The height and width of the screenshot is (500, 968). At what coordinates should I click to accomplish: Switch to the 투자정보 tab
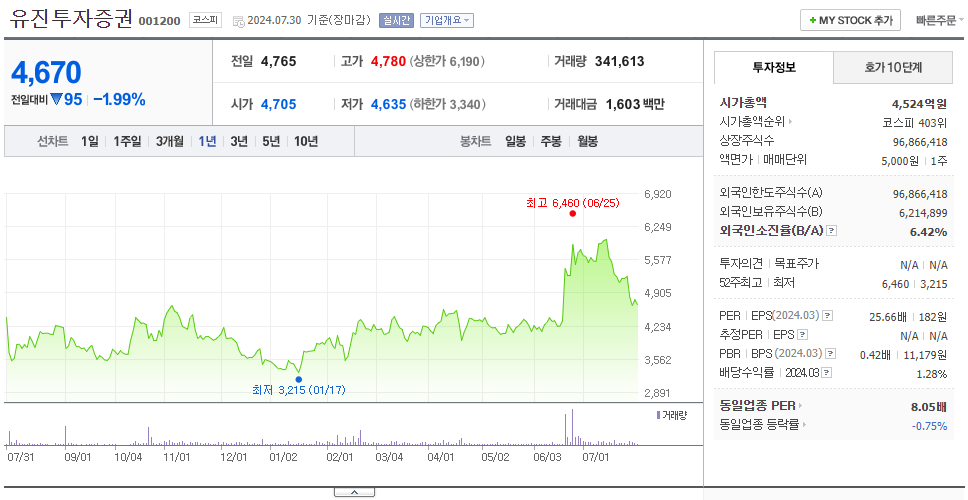pyautogui.click(x=774, y=67)
